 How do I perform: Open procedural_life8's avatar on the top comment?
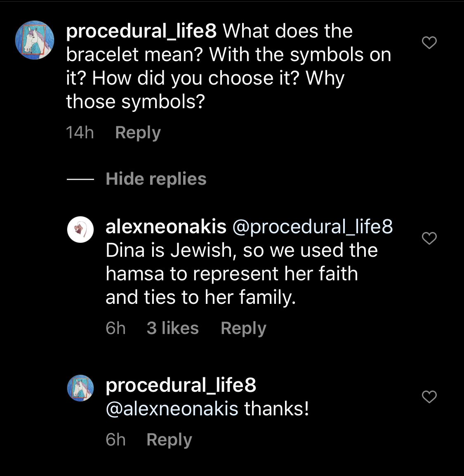[x=35, y=40]
